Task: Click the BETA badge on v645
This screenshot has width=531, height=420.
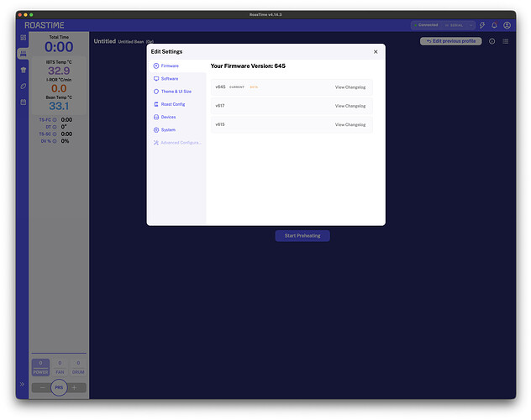Action: pos(254,87)
